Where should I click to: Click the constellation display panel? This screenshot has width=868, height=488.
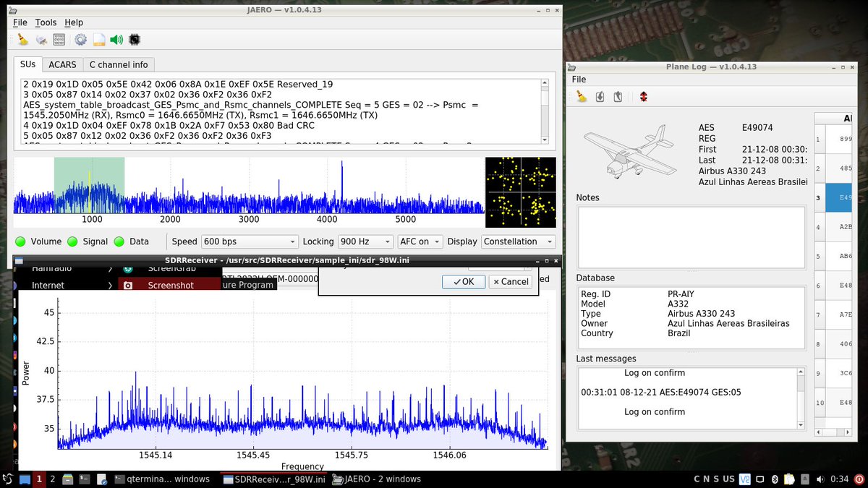tap(521, 192)
